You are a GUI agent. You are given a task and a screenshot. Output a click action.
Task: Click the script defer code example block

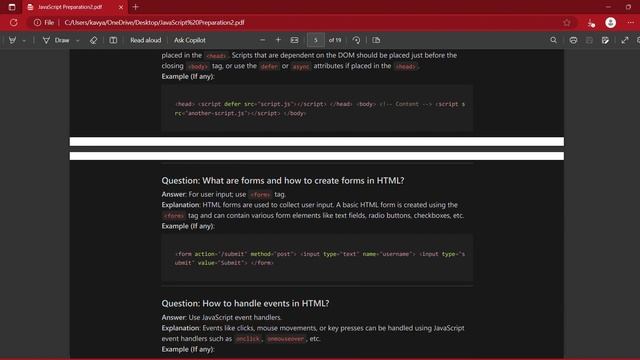point(317,108)
